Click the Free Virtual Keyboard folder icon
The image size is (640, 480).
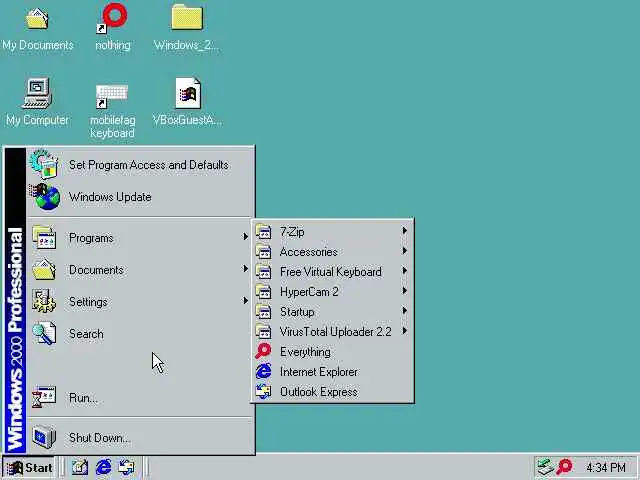click(x=263, y=271)
